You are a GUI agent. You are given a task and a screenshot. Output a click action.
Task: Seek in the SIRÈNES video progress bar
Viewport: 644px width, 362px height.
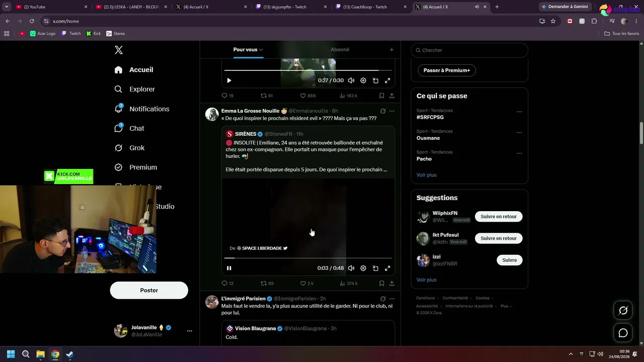pyautogui.click(x=308, y=258)
